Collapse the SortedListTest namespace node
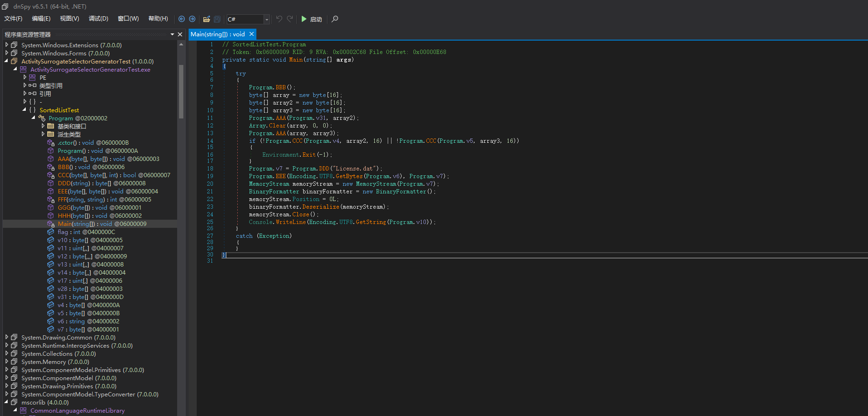 tap(24, 110)
